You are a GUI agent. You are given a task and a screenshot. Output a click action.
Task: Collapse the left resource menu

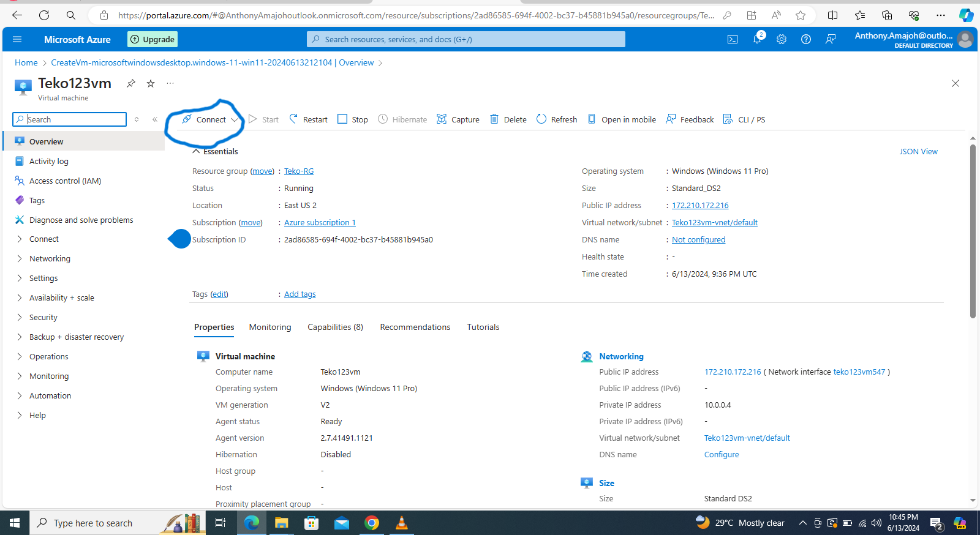(155, 119)
